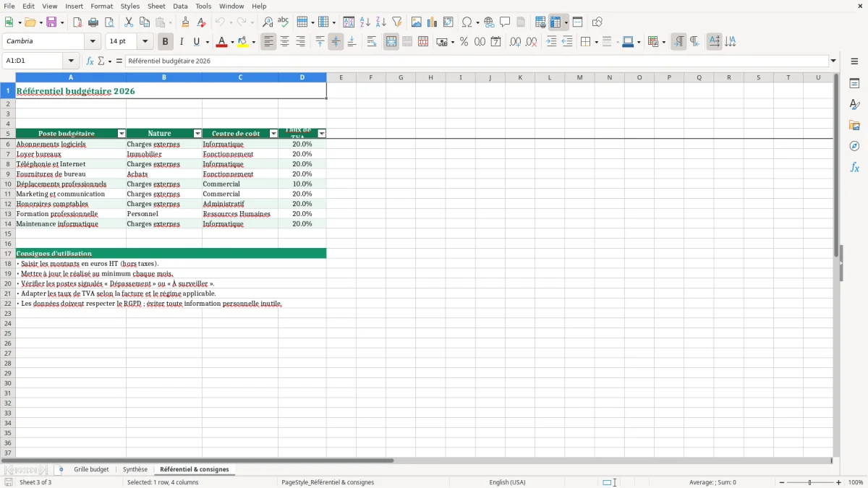Switch to Synthèse sheet tab
This screenshot has height=488, width=868.
click(135, 470)
